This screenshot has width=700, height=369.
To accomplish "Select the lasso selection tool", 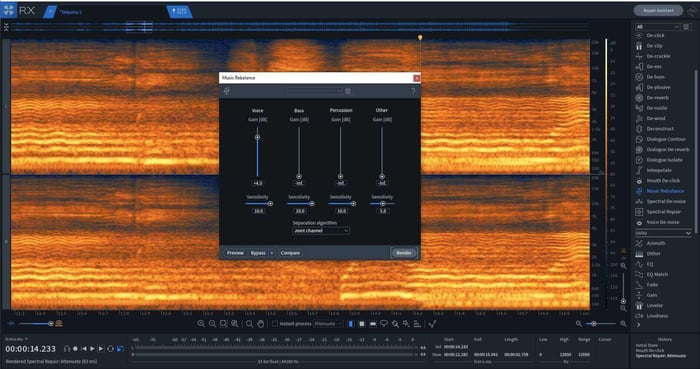I will pos(383,324).
